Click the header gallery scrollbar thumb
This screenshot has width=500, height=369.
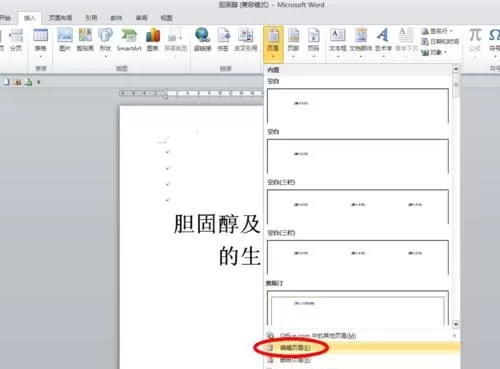(x=456, y=86)
